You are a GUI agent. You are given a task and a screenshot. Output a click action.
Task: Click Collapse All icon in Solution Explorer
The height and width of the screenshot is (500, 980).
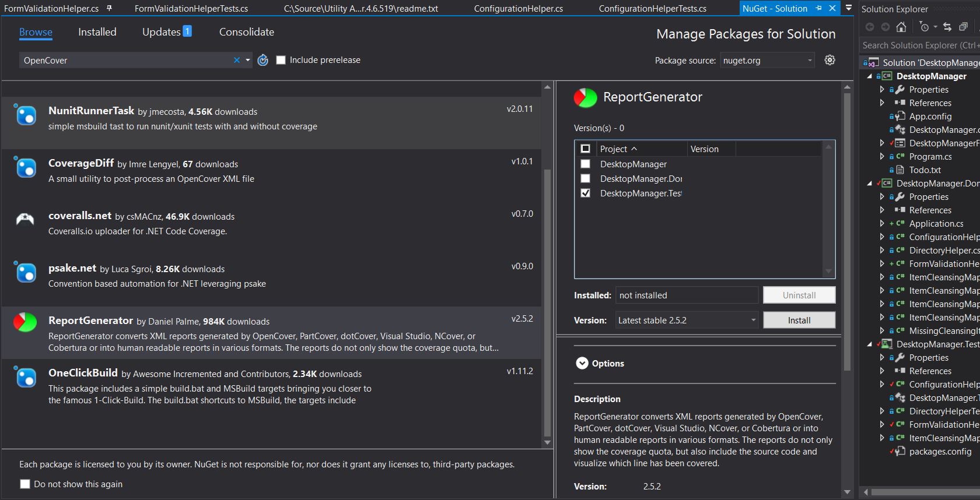coord(963,27)
